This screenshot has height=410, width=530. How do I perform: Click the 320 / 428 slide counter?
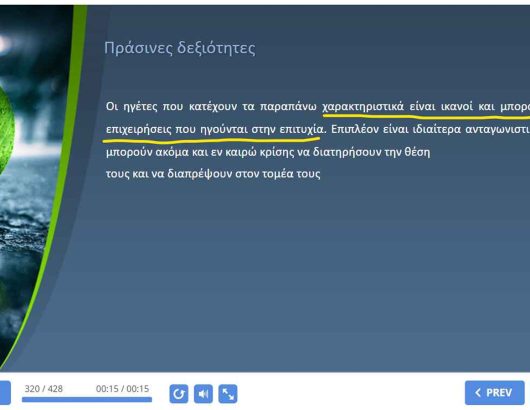point(44,389)
